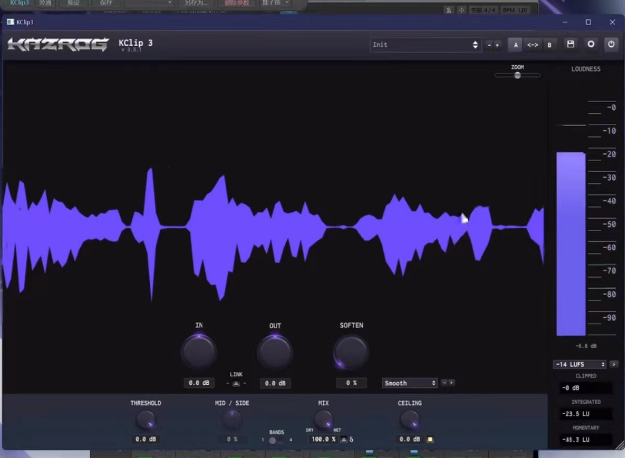
Task: Click the A/B copy arrows button
Action: coord(533,45)
